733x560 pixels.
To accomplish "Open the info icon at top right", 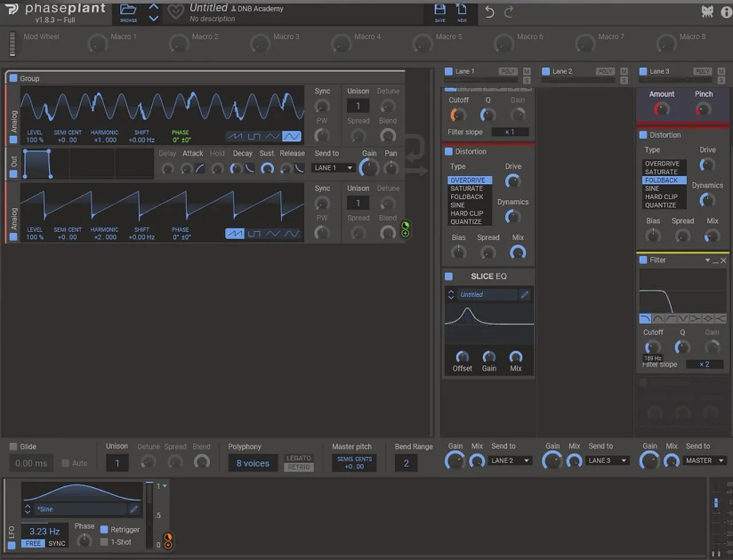I will tap(726, 12).
